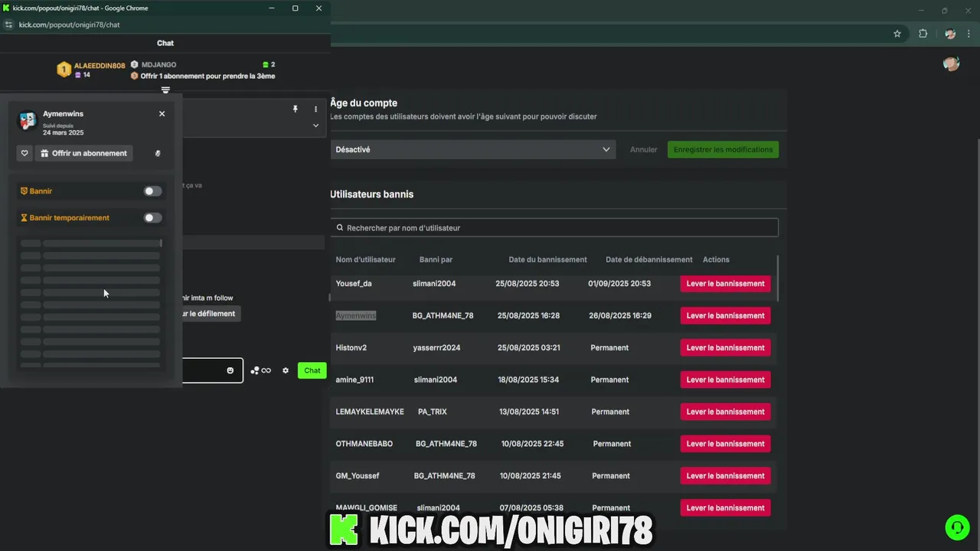Click username Histonv2 in banned list
This screenshot has height=551, width=980.
pyautogui.click(x=351, y=347)
